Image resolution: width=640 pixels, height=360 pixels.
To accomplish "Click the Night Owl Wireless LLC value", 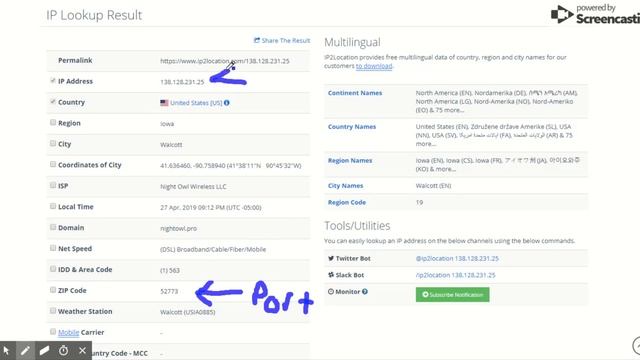I will pos(193,187).
